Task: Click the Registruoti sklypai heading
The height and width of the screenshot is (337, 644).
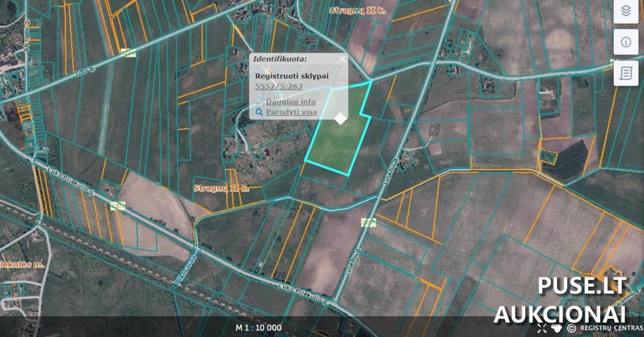Action: [x=285, y=76]
